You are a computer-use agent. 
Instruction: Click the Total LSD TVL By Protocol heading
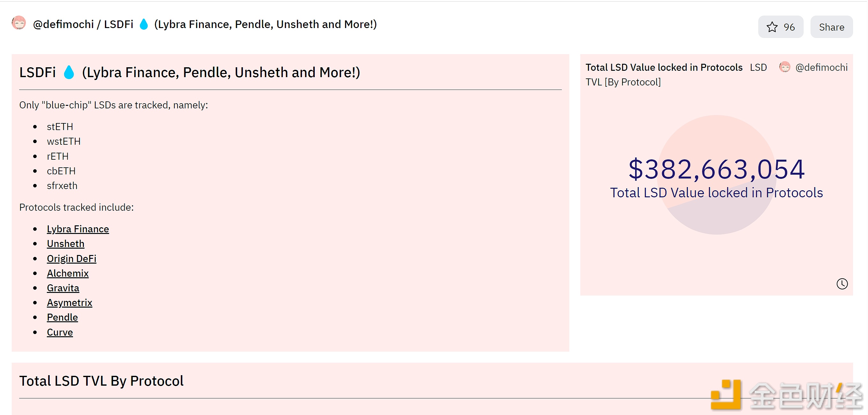coord(101,381)
